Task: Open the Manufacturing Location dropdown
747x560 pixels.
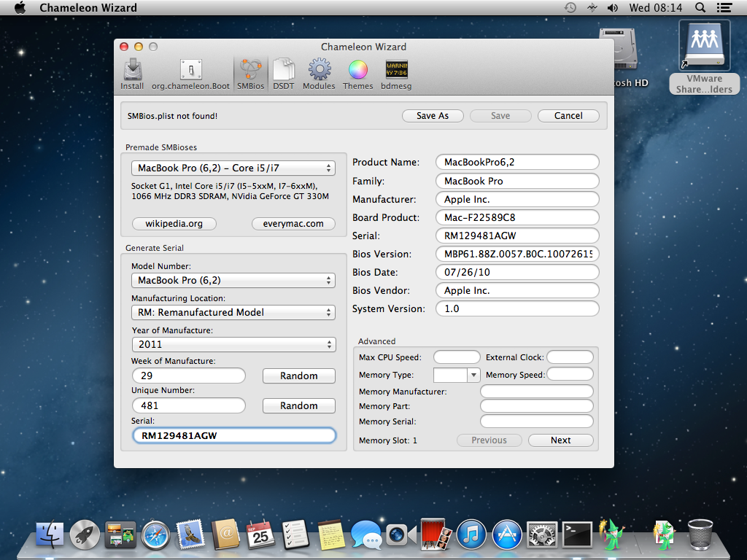Action: [x=233, y=312]
